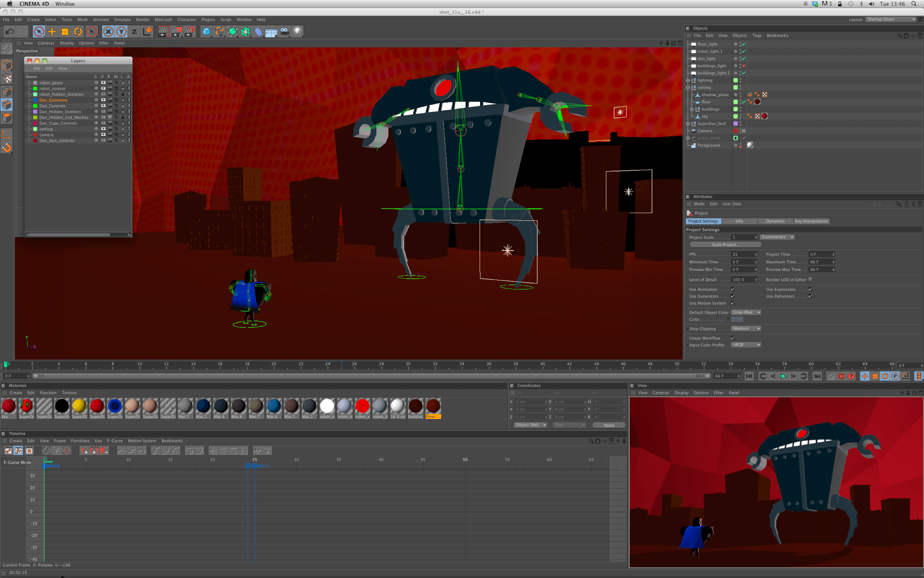
Task: Expand the lighting null in Objects
Action: click(x=688, y=80)
